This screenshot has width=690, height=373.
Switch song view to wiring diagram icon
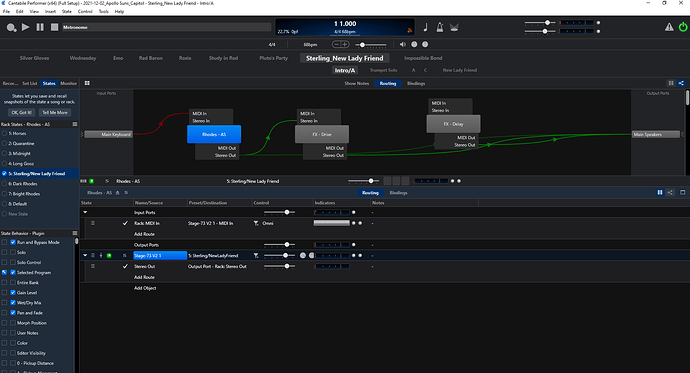(681, 83)
